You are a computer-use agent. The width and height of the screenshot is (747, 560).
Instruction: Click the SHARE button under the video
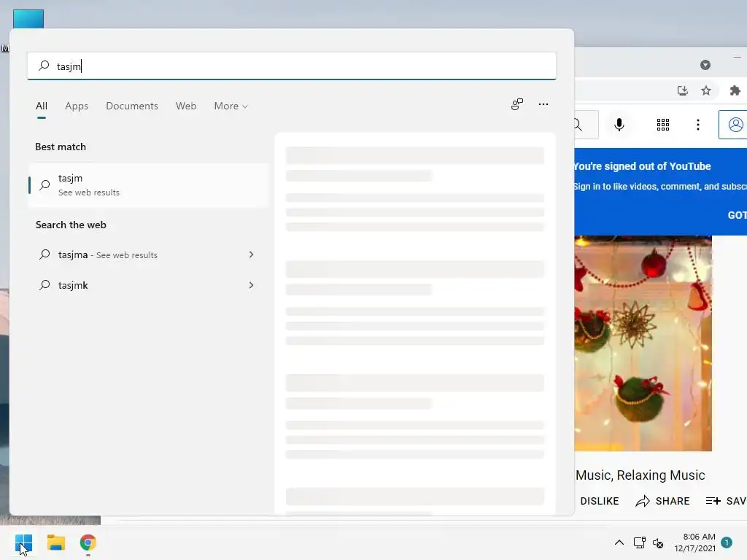662,501
